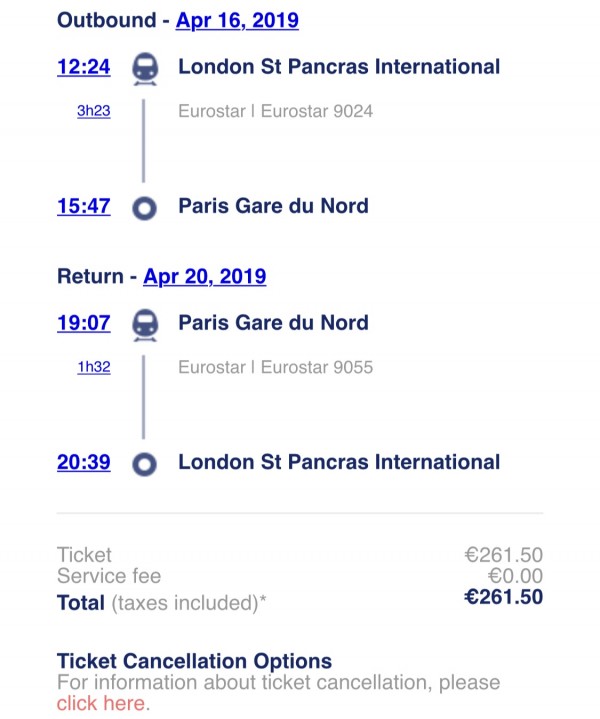Image resolution: width=600 pixels, height=719 pixels.
Task: Click the Eurostar 9055 train label
Action: pyautogui.click(x=275, y=367)
